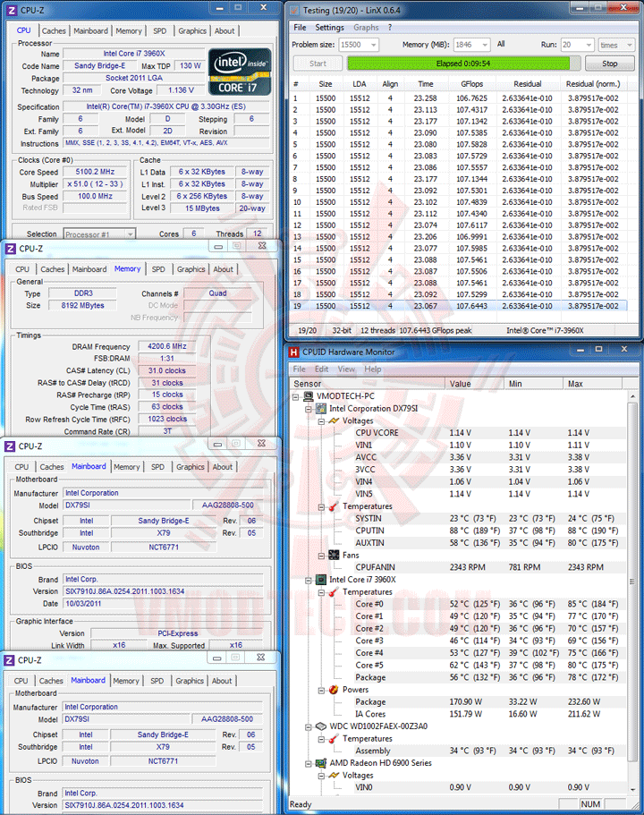Click the Z icon of the Memory CPU-Z window
This screenshot has height=815, width=644.
click(11, 249)
